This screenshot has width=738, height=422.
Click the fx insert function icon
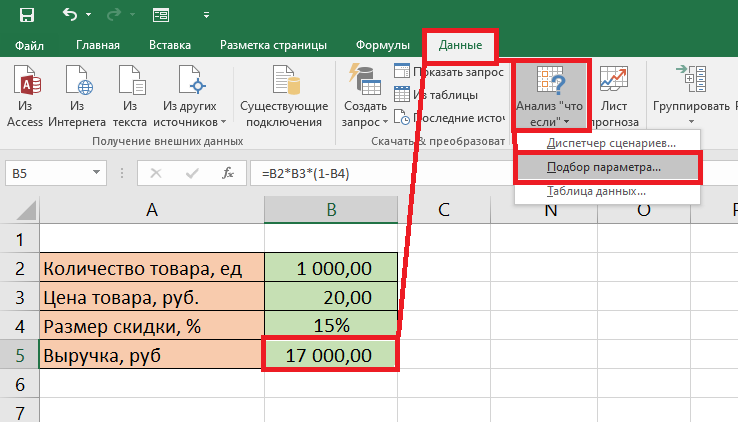click(x=228, y=173)
